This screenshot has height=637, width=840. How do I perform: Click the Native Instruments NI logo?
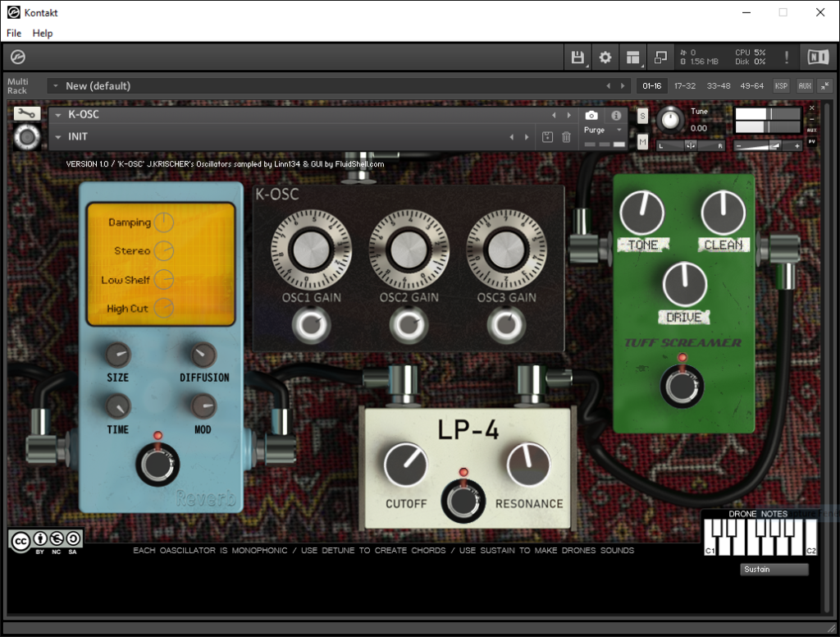[818, 57]
